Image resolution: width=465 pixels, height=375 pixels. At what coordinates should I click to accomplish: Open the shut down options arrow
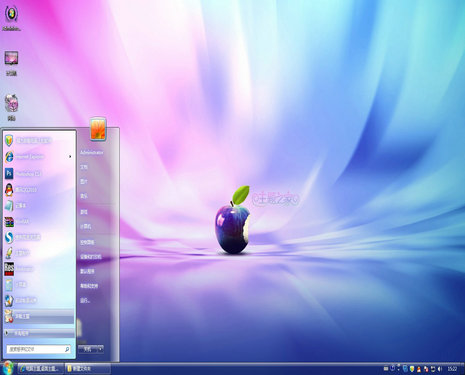[100, 349]
